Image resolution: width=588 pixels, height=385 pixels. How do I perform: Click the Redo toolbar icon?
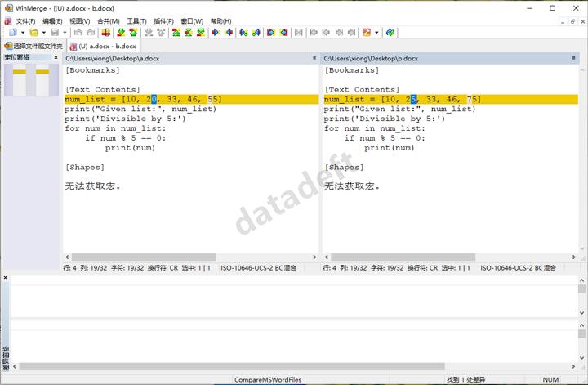pyautogui.click(x=91, y=33)
